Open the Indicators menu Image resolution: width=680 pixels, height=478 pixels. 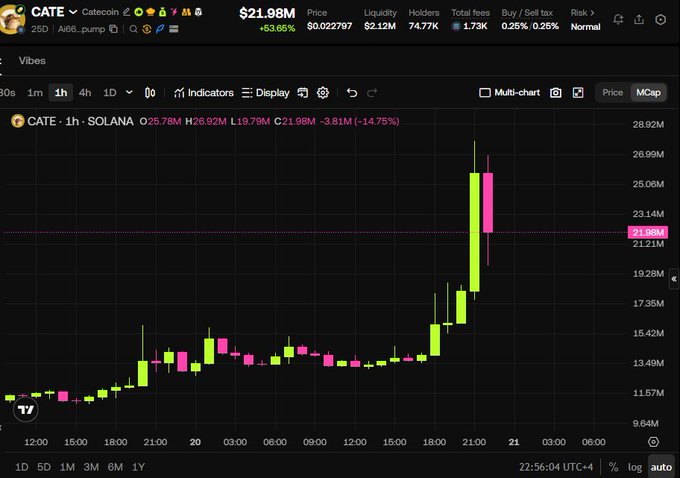click(204, 92)
